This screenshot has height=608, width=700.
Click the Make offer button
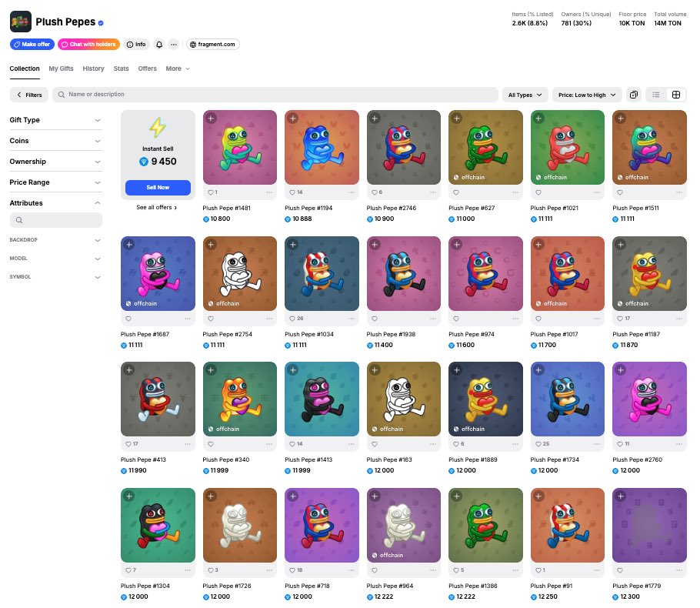[x=32, y=44]
